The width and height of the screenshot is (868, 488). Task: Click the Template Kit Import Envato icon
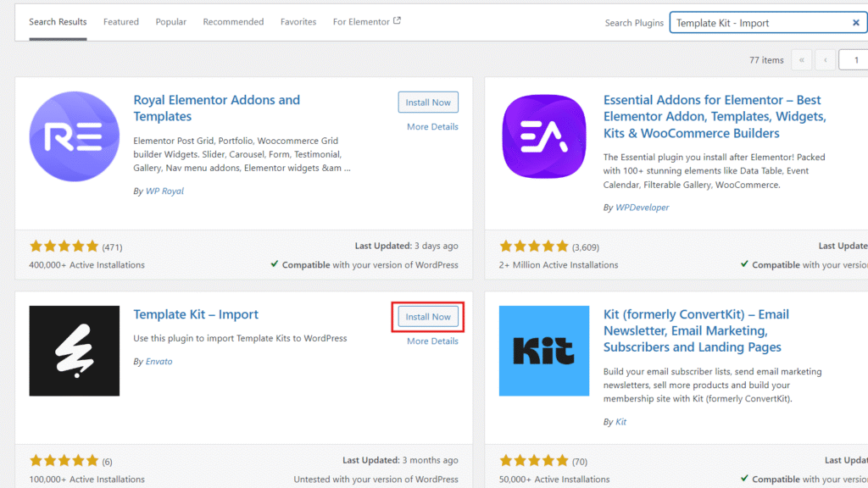click(x=75, y=351)
